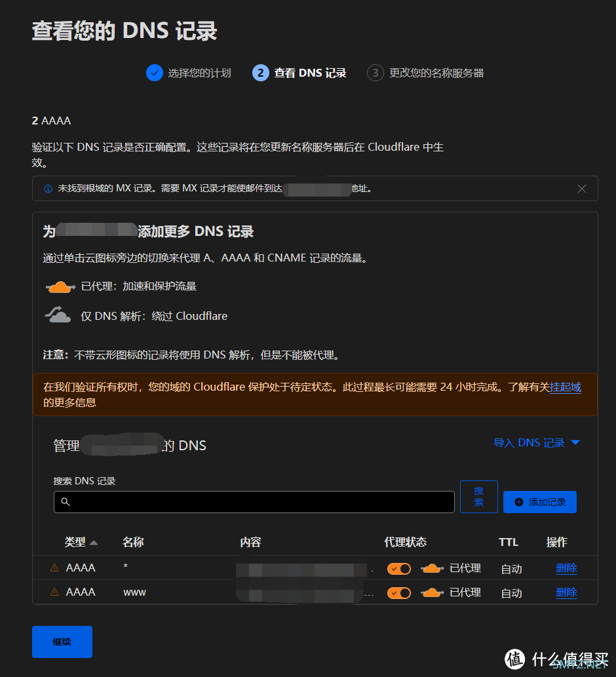Click the orange cloud in the * row
The width and height of the screenshot is (616, 677).
[432, 568]
